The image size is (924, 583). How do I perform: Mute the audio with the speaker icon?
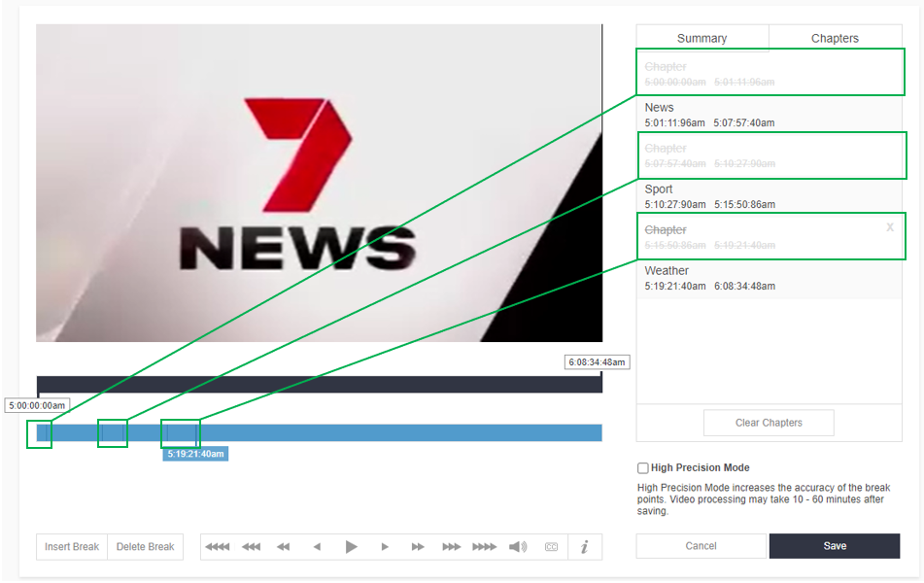pos(518,547)
